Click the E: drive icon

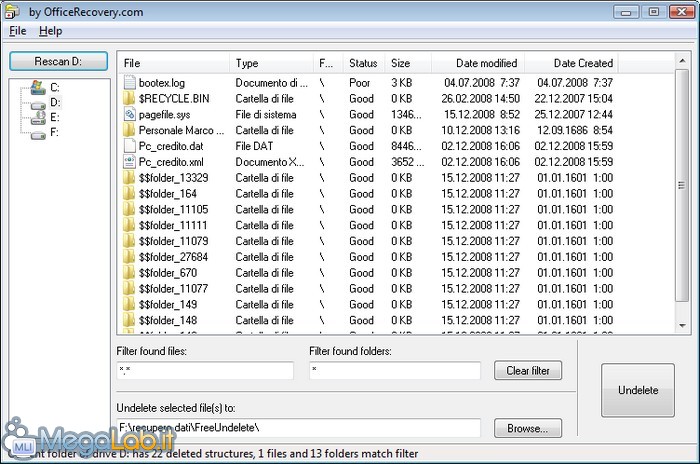[x=38, y=117]
